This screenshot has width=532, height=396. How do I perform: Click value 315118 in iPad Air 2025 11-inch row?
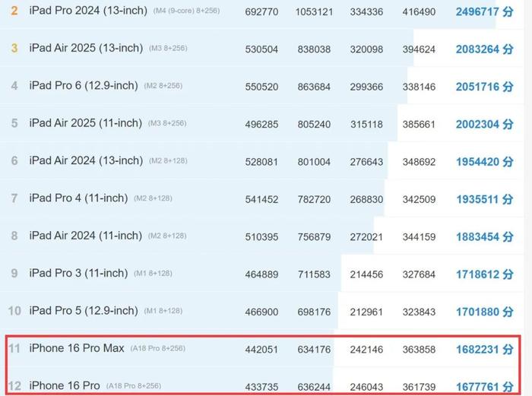[x=366, y=125]
